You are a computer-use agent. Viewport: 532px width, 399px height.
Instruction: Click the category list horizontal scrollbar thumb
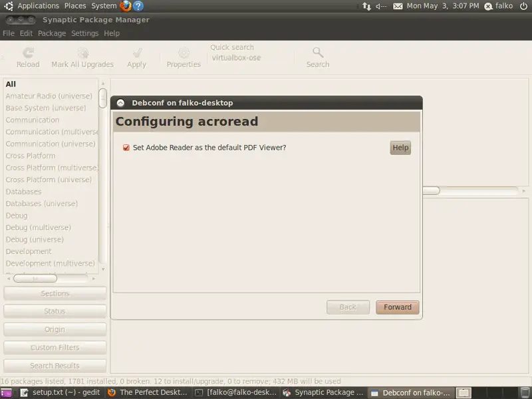pos(35,279)
